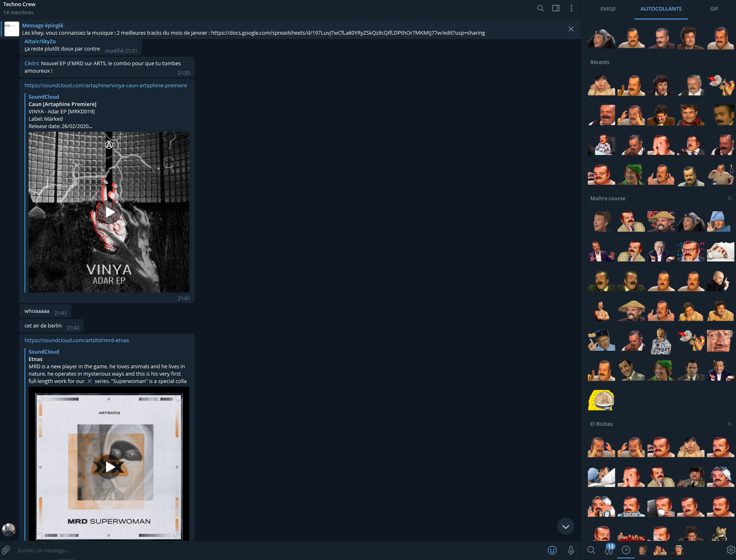The image size is (736, 560).
Task: Open the 'Caun [Artaphine Premiere]' preview title
Action: (62, 104)
